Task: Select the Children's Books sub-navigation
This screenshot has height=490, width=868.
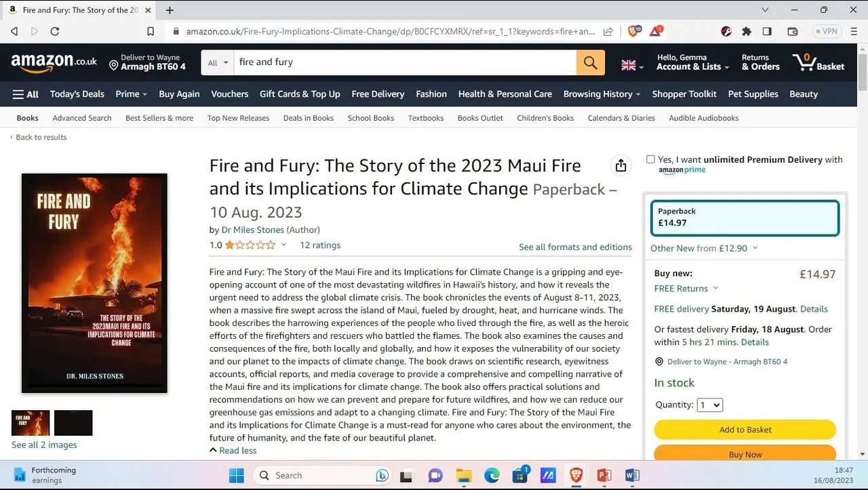Action: (x=545, y=118)
